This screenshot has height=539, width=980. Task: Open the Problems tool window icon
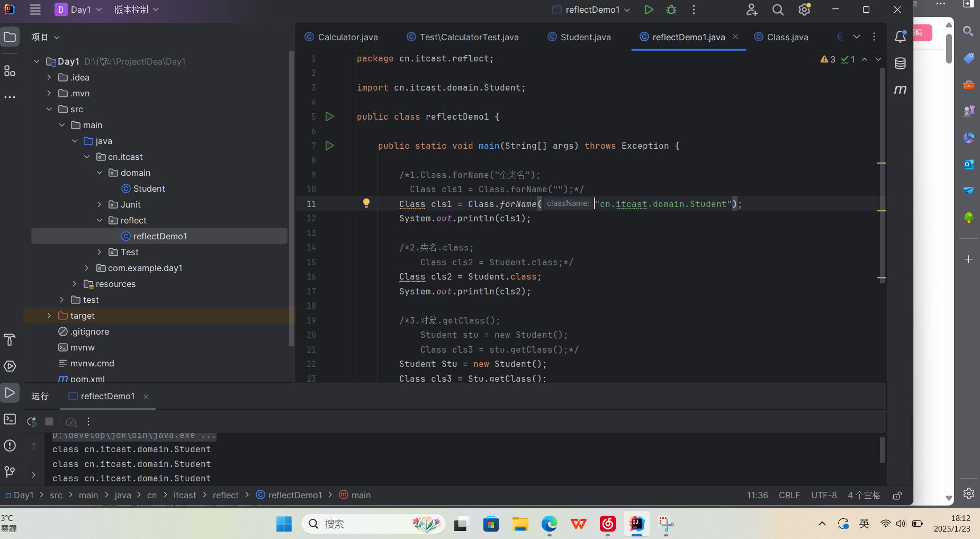coord(10,445)
